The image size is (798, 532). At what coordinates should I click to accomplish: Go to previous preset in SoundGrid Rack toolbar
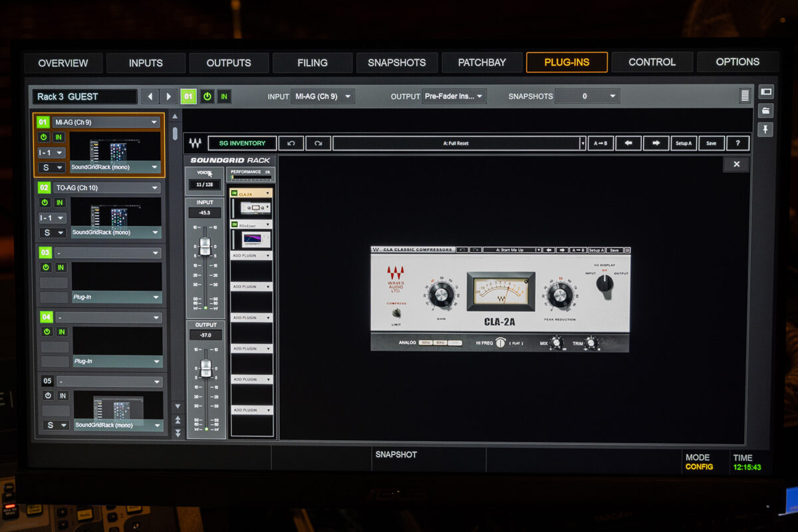[x=628, y=143]
